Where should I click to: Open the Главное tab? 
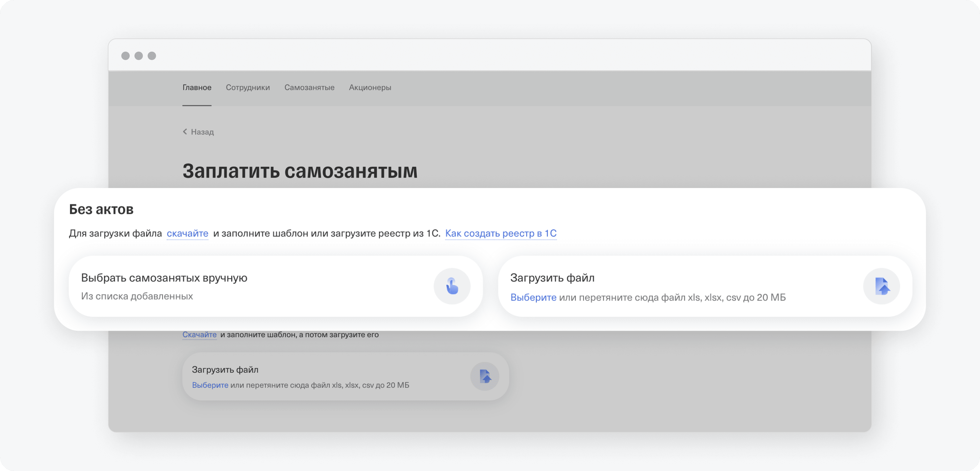click(x=197, y=88)
